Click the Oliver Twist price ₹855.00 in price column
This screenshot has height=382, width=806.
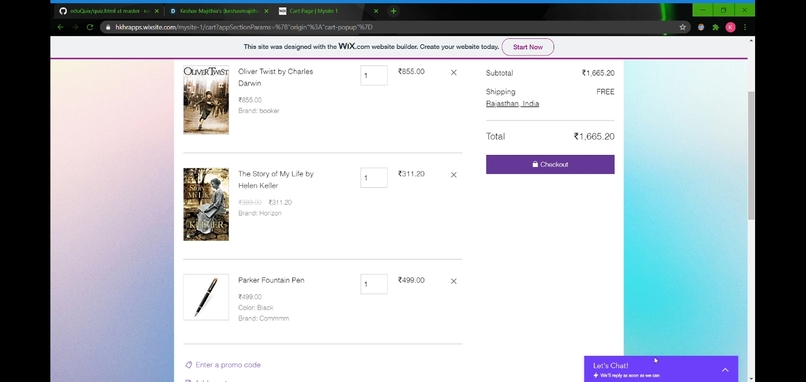coord(411,71)
